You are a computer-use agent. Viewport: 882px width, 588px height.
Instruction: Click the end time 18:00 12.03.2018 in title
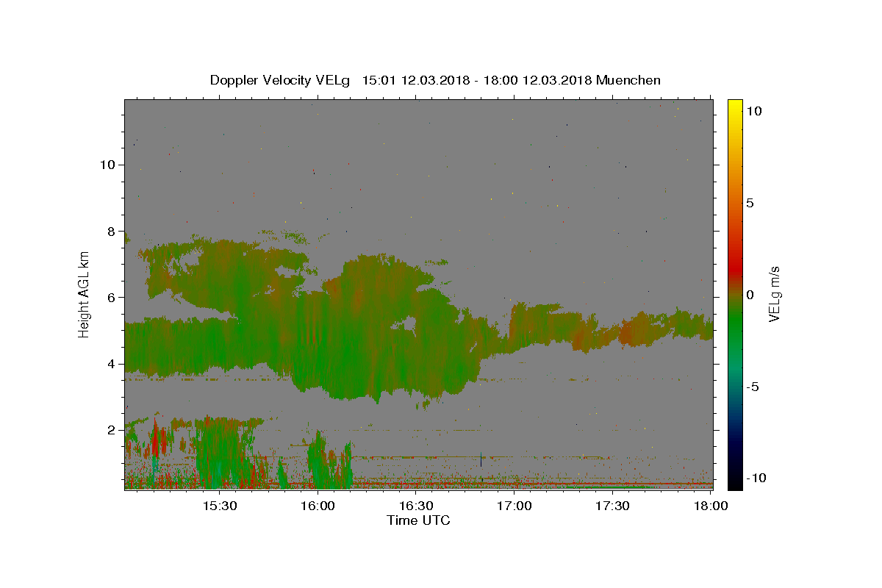pos(536,80)
